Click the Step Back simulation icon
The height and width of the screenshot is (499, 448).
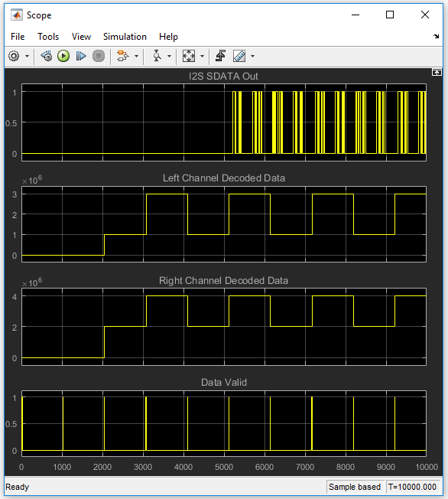(x=47, y=57)
